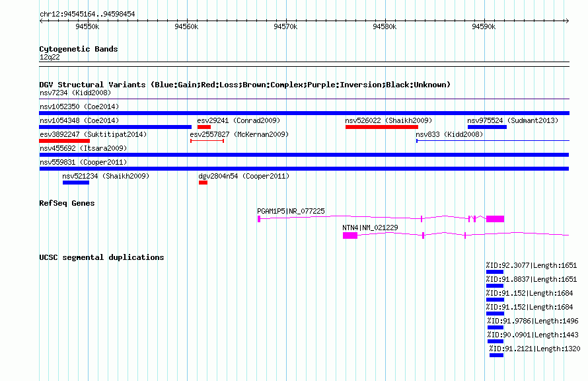The image size is (588, 381).
Task: Click the blue bar under %ID:90.0901|Length:1443
Action: tap(496, 341)
